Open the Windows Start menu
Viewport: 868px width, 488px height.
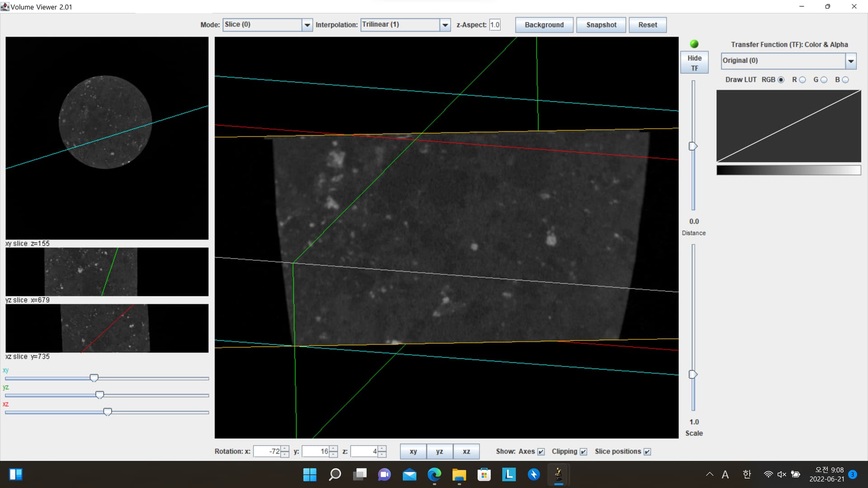pyautogui.click(x=309, y=475)
